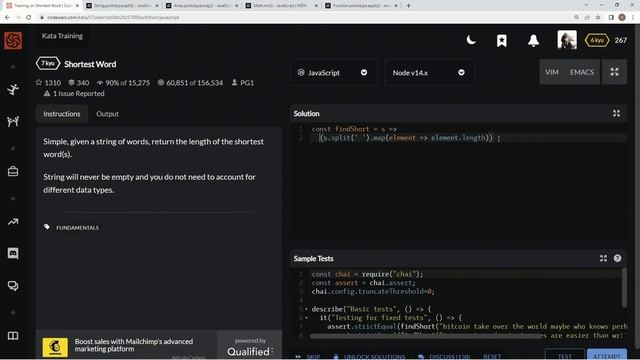The image size is (640, 360).
Task: Open the notifications bell
Action: [533, 40]
